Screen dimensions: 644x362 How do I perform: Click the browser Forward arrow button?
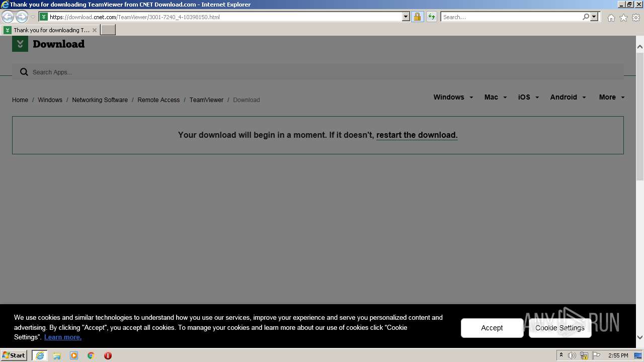[22, 17]
